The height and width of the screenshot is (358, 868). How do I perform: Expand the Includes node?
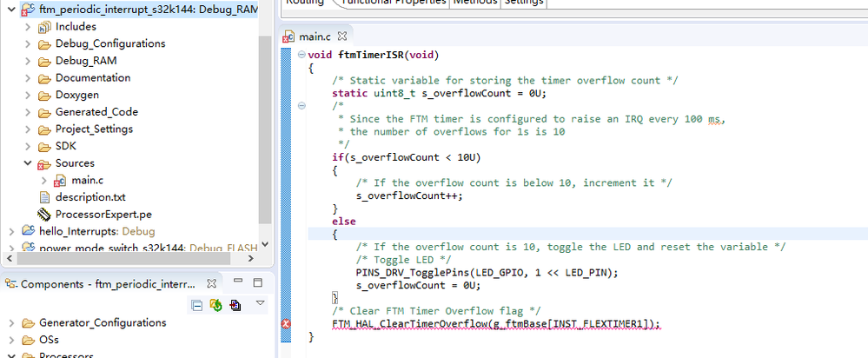(28, 27)
